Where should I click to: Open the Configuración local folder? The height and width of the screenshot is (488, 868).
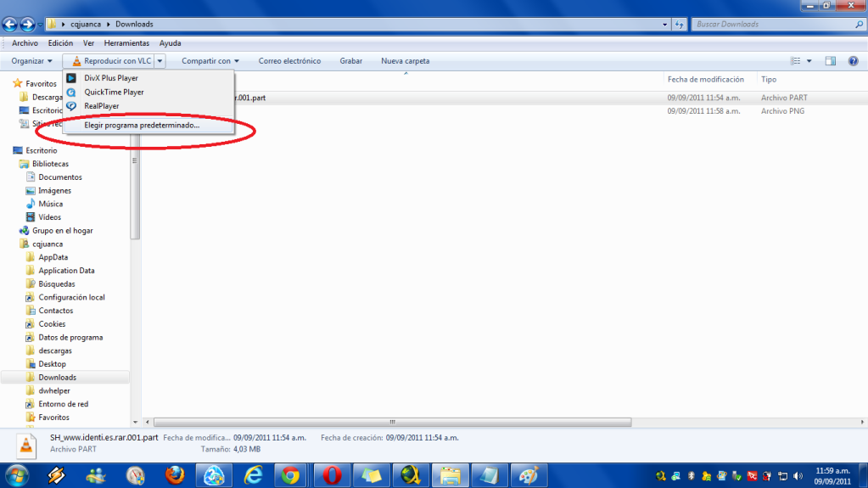point(65,297)
